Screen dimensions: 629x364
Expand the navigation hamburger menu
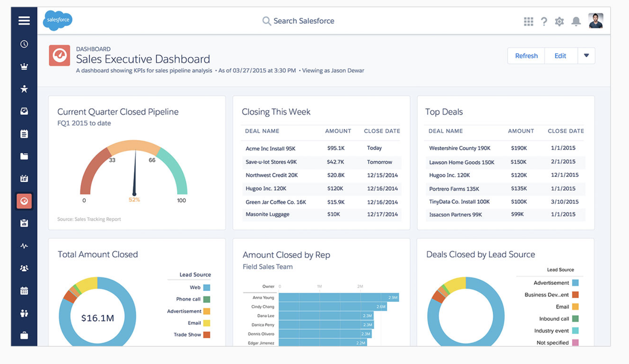click(24, 20)
